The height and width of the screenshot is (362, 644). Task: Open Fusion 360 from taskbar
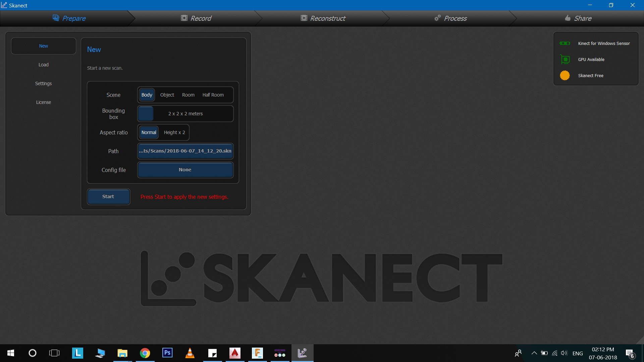(x=257, y=353)
